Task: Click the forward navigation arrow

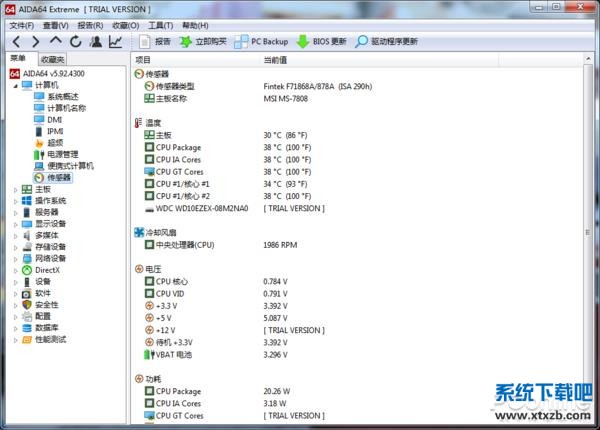Action: click(34, 42)
